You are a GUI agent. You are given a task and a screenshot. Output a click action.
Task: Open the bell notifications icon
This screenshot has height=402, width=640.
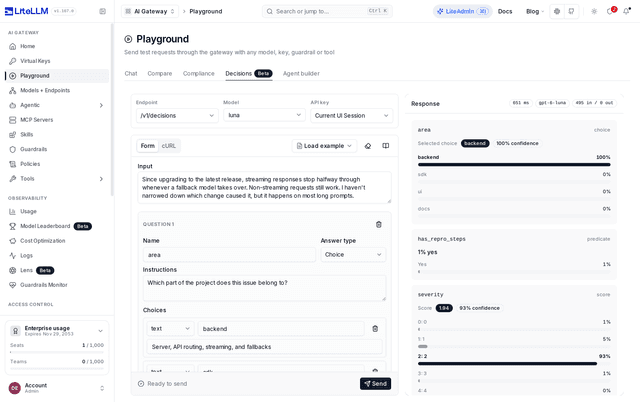coord(626,11)
